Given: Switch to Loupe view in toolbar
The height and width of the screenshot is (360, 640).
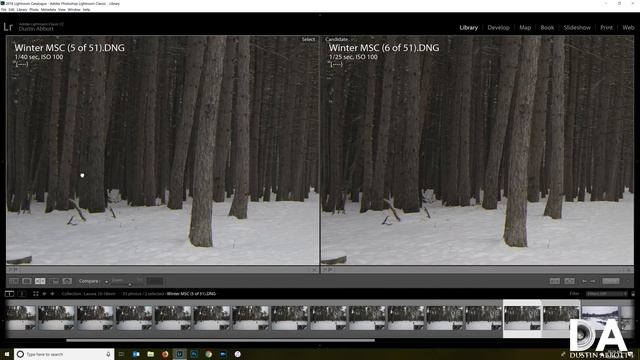Looking at the screenshot, I should pyautogui.click(x=27, y=281).
